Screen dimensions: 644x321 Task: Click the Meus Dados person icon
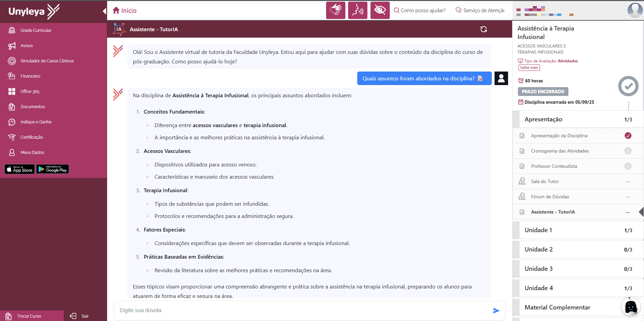(12, 153)
